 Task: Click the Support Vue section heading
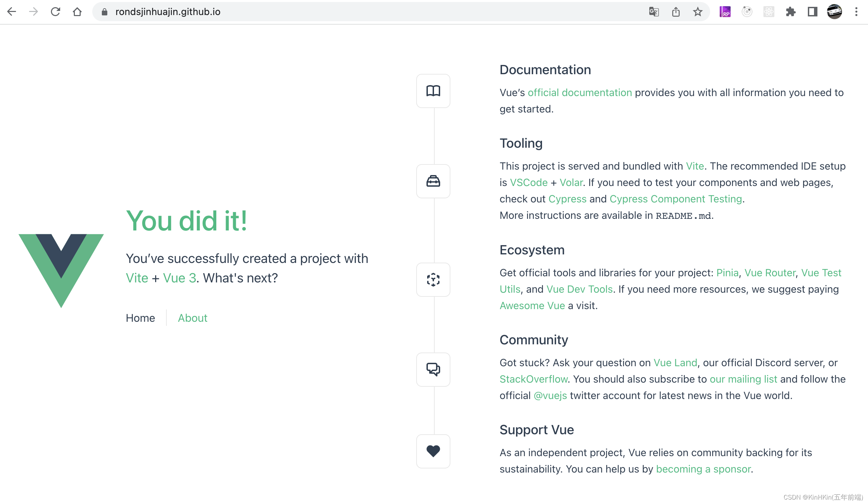click(537, 430)
